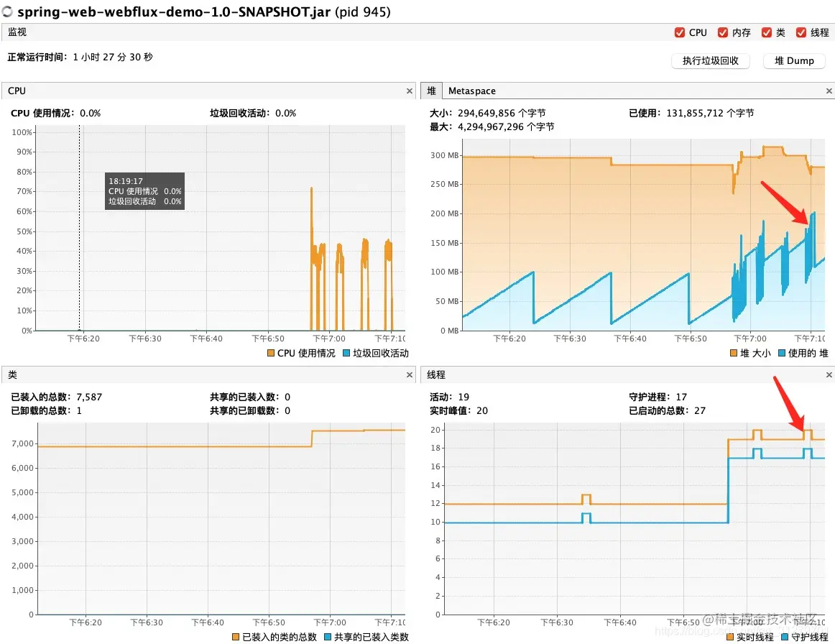Click 已装入的总数: 7,587 text
Viewport: 835px width, 644px height.
click(x=57, y=397)
